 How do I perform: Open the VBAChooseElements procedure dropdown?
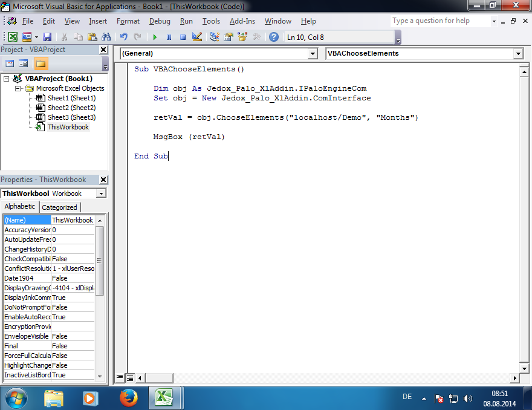point(518,54)
